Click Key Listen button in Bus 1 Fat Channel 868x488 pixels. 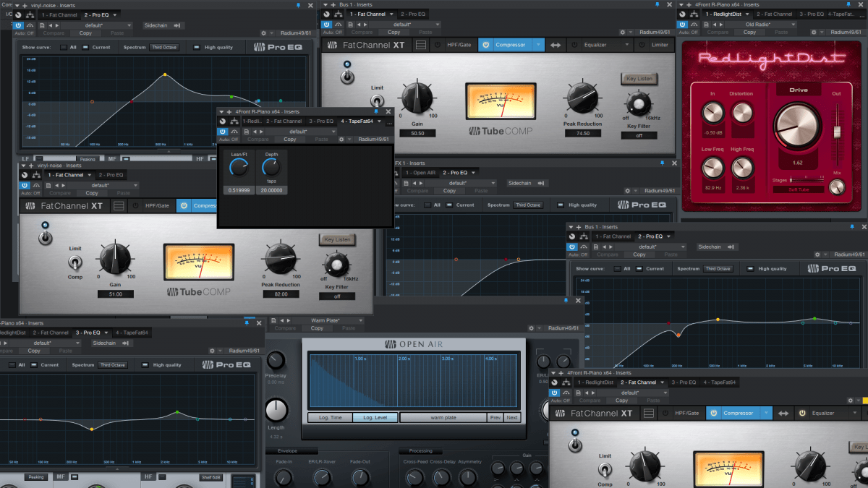pyautogui.click(x=639, y=78)
